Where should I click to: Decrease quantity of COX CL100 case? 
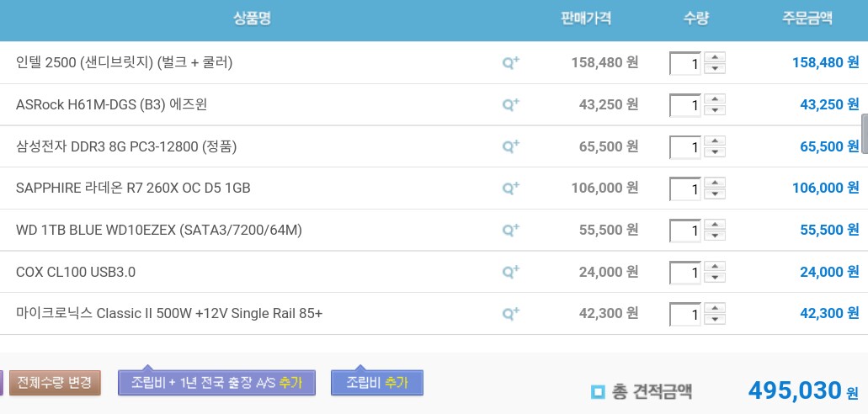(x=715, y=278)
